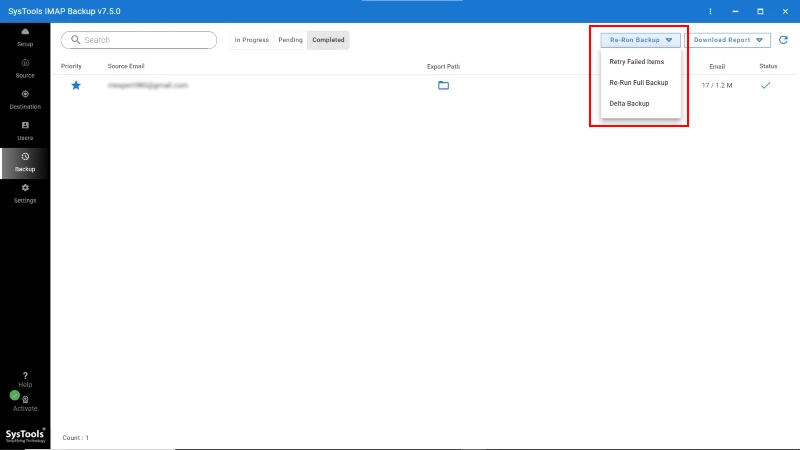The height and width of the screenshot is (450, 800).
Task: Click the refresh icon at top right
Action: coord(783,40)
